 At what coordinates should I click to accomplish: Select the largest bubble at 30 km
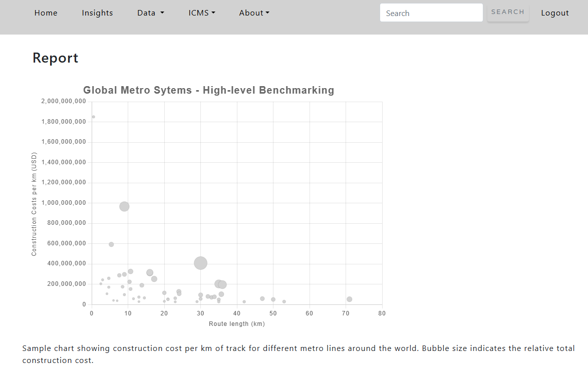[x=200, y=263]
